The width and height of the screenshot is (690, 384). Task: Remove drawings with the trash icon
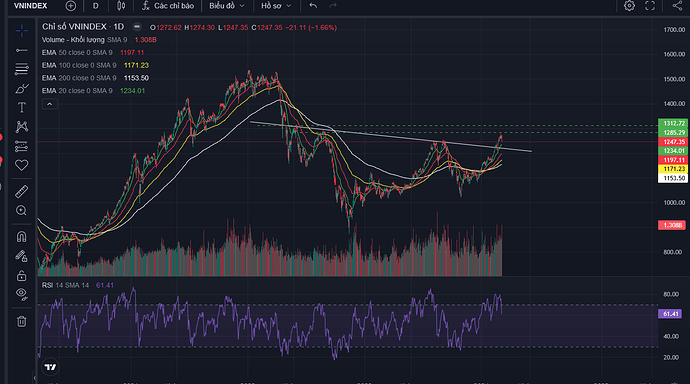[22, 322]
